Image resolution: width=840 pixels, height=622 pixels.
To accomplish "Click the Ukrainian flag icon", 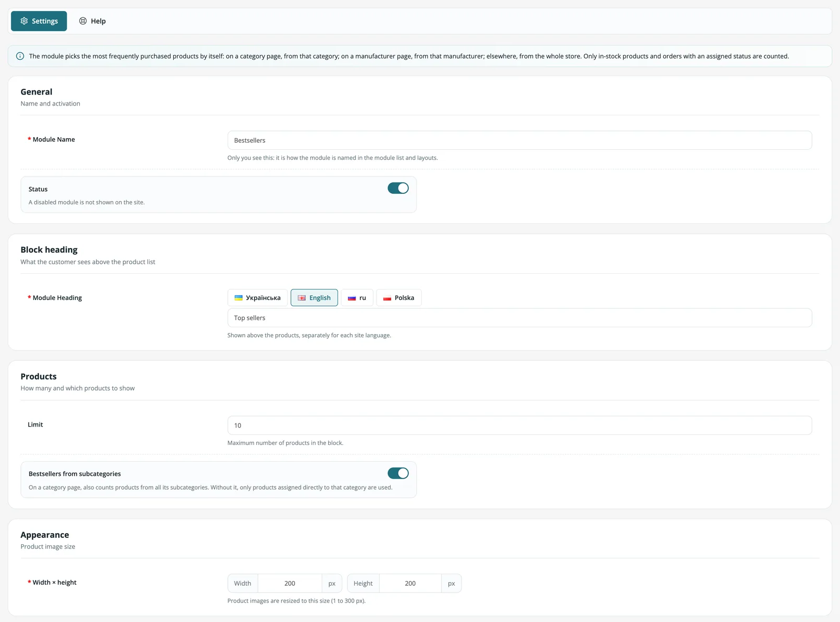I will [x=238, y=298].
